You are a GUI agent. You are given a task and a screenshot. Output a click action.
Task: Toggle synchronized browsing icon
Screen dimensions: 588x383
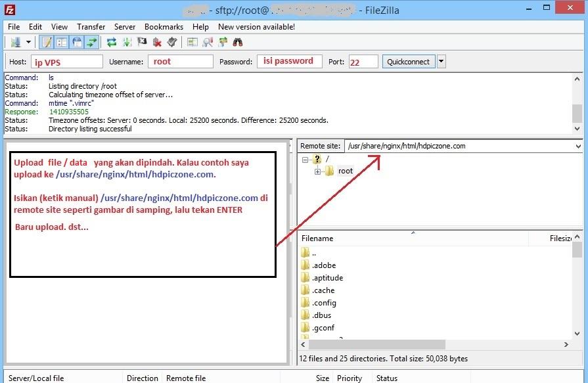pos(223,42)
